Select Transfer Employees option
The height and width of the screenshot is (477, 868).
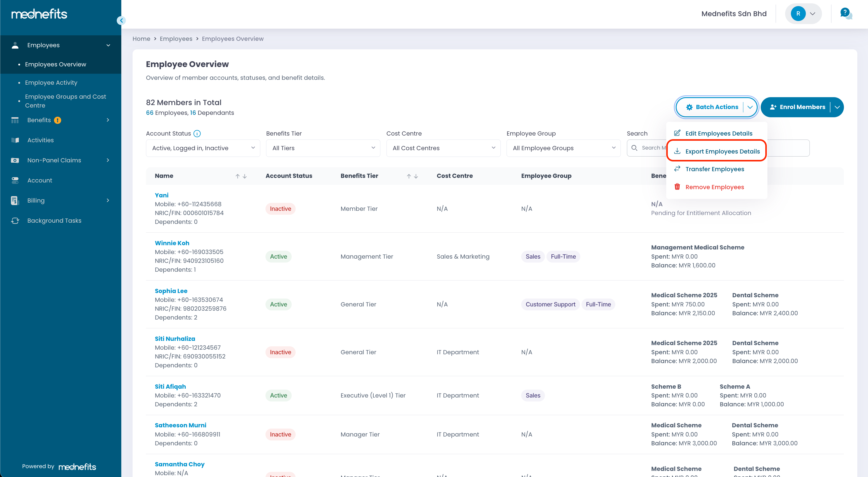pos(714,169)
